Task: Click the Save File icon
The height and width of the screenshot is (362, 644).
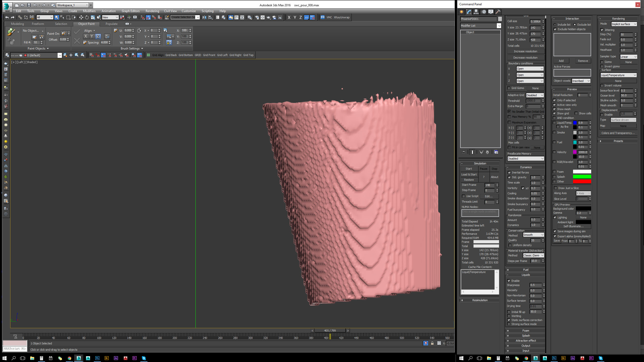Action: click(x=29, y=5)
